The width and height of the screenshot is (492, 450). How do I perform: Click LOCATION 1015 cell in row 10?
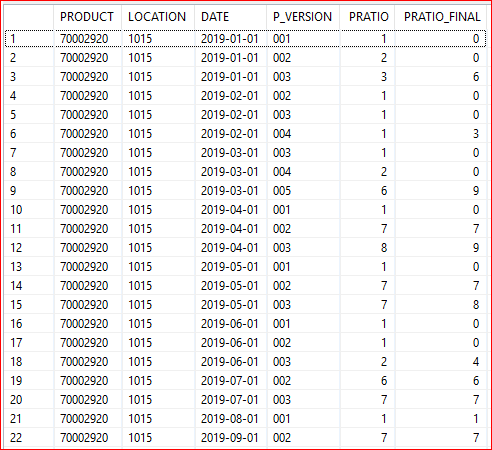(x=158, y=210)
